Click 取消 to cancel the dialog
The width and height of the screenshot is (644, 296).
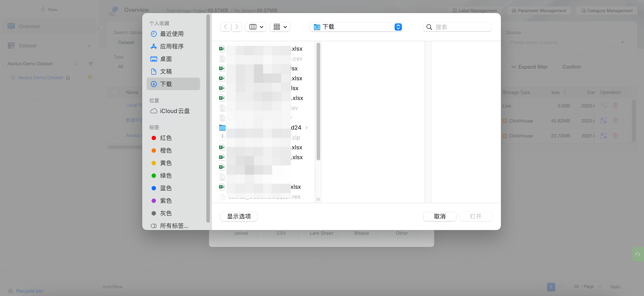[439, 216]
